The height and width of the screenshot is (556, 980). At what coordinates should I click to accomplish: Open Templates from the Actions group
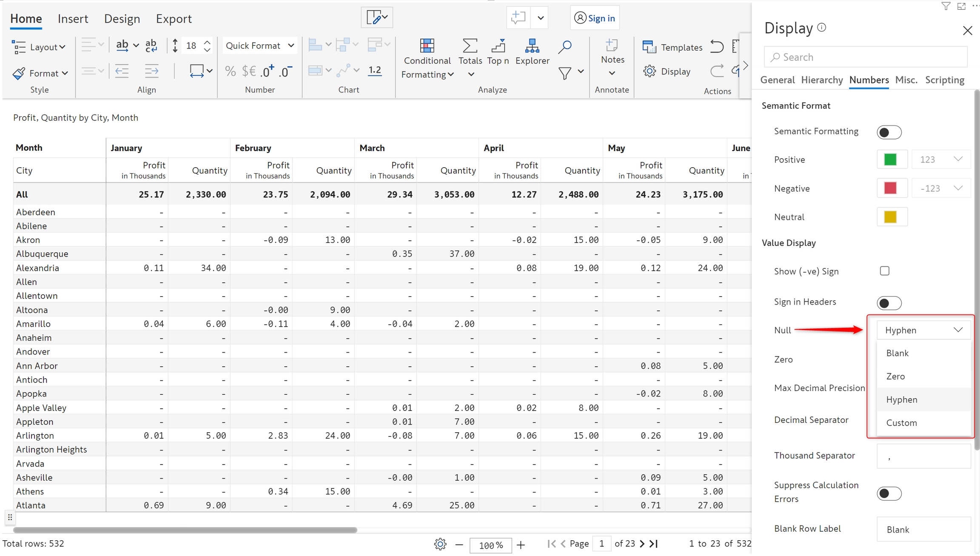[x=672, y=47]
